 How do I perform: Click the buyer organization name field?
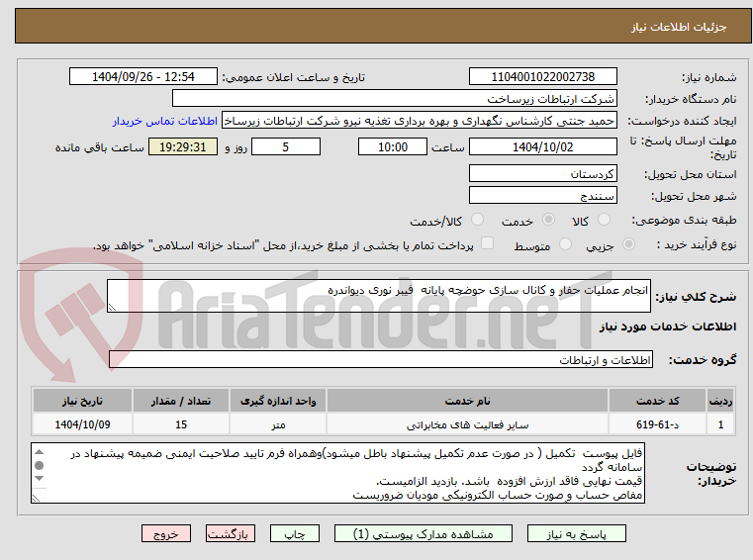394,99
